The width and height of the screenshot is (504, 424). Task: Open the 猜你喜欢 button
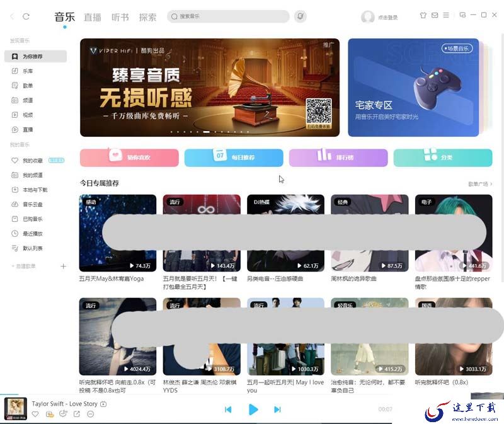click(x=129, y=158)
